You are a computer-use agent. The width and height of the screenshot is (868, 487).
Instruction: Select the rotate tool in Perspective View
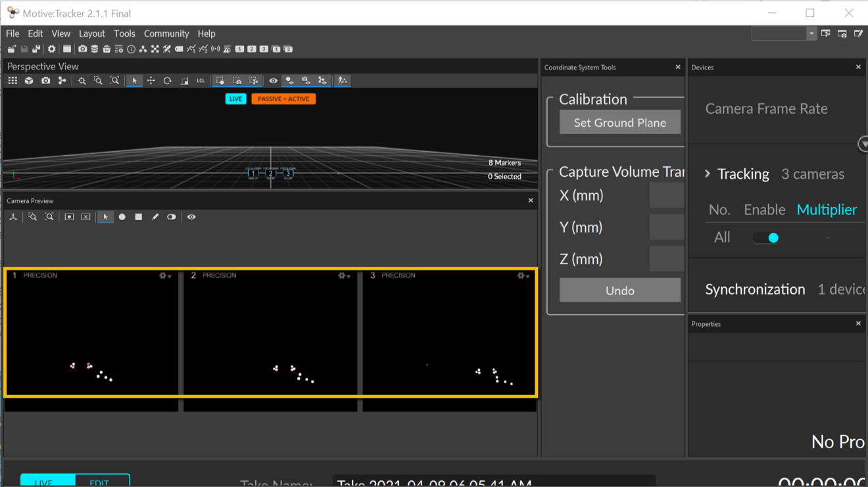coord(168,80)
